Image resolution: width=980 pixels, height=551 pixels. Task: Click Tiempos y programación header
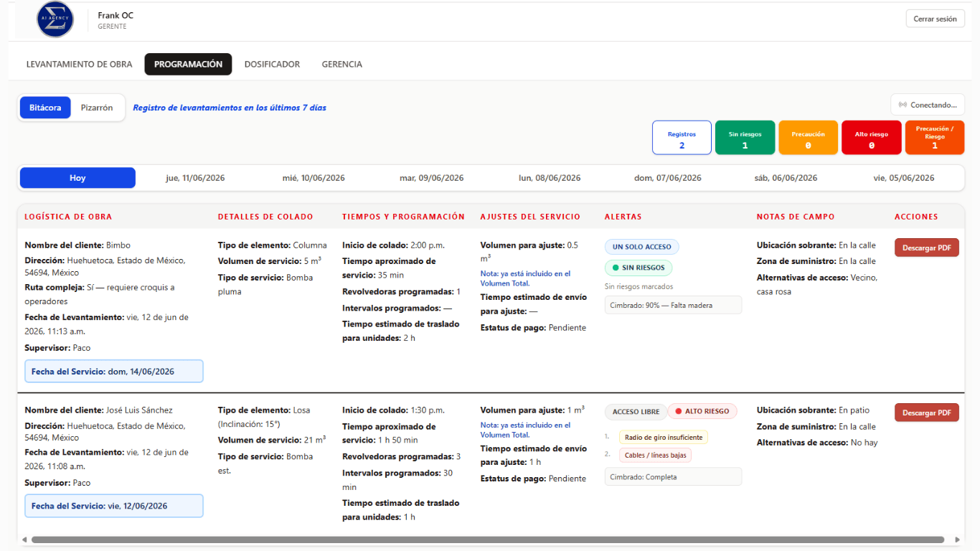pyautogui.click(x=403, y=217)
